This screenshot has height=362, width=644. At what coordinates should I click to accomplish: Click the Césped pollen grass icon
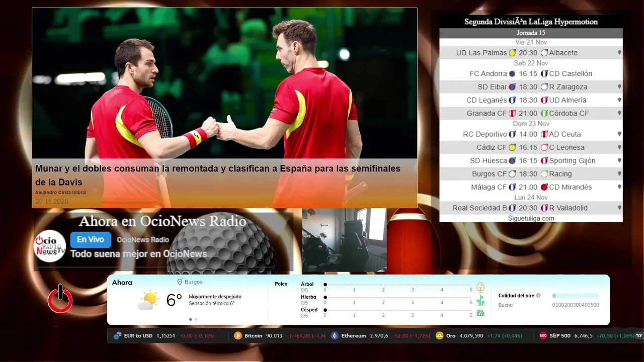(x=480, y=313)
